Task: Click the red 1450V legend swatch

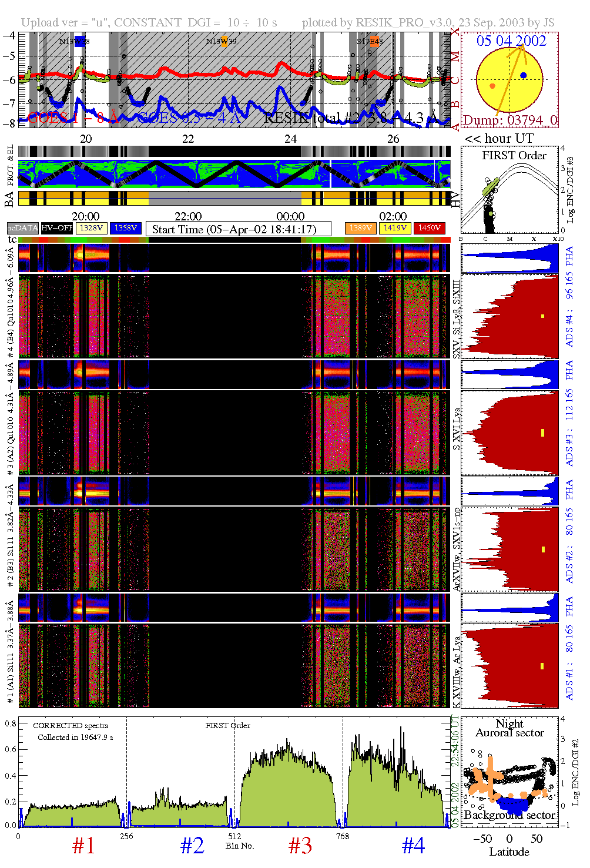Action: tap(430, 228)
